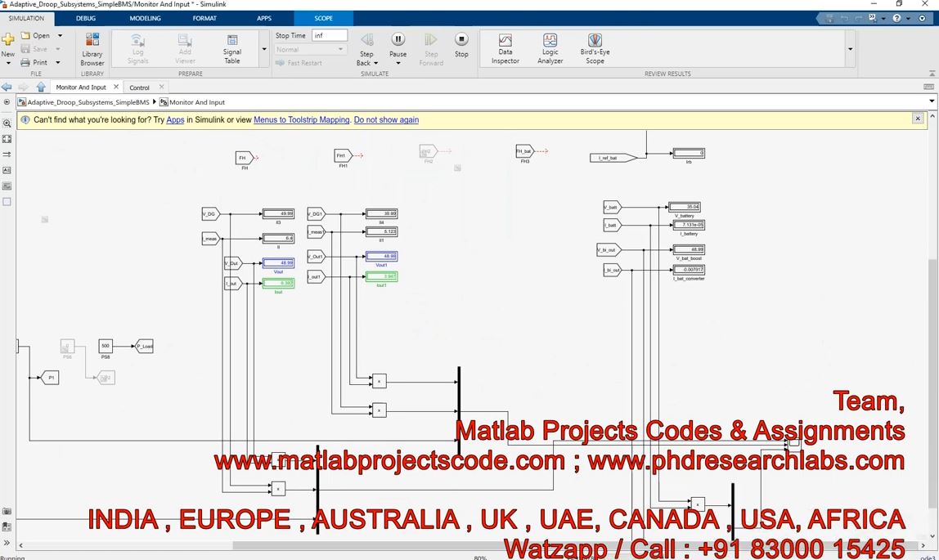Open the Library Browser

pos(92,48)
